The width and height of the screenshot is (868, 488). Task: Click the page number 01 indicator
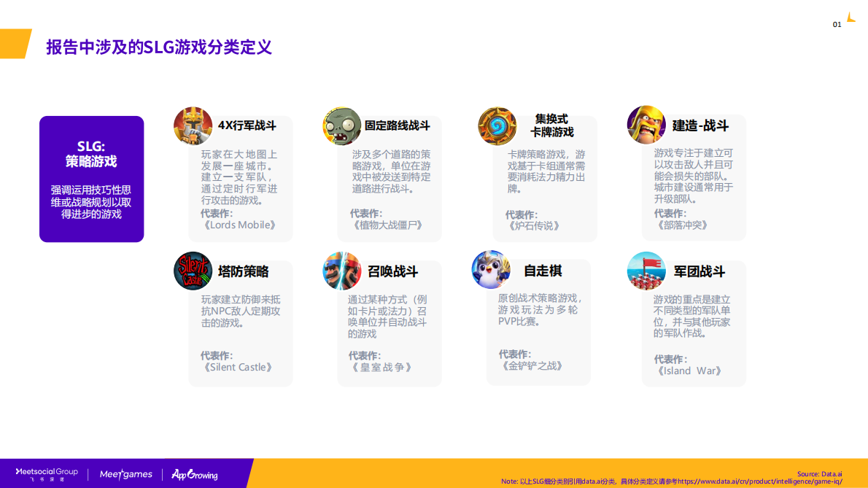click(836, 23)
